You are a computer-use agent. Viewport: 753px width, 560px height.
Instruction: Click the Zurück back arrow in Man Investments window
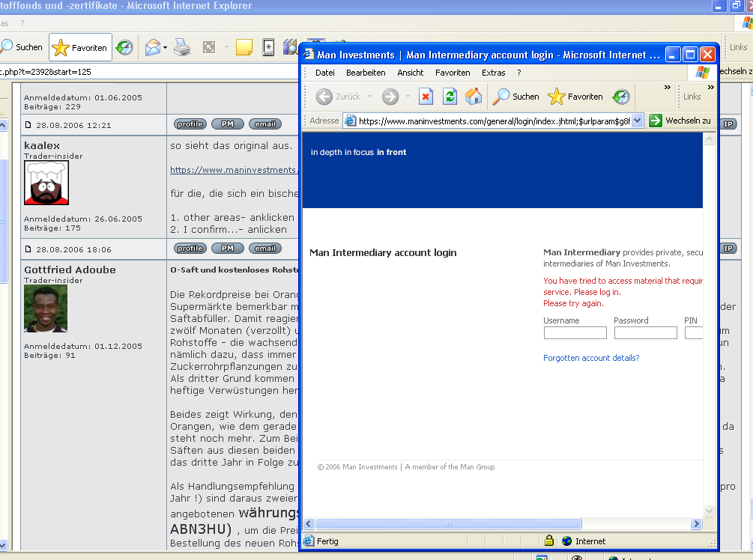[324, 97]
